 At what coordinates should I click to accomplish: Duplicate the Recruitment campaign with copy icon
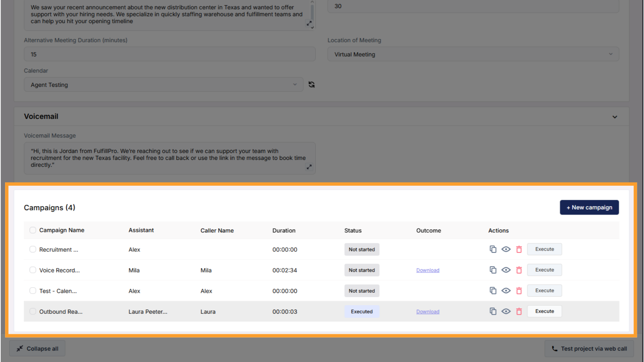tap(493, 249)
